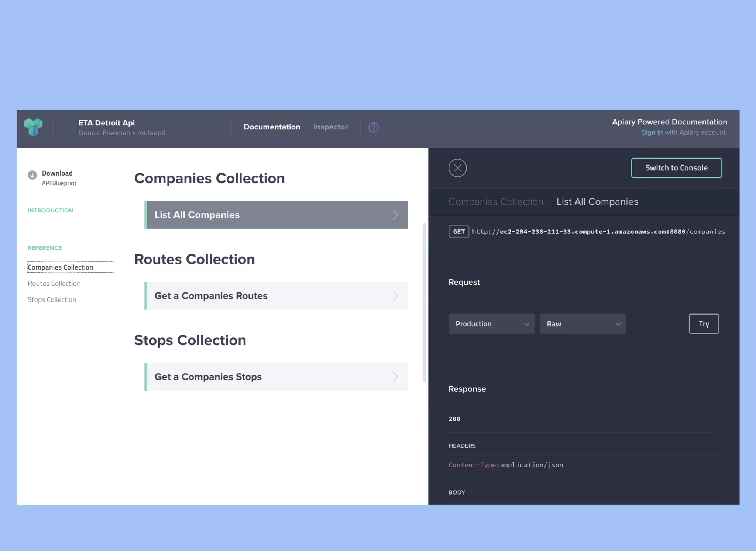Click the Download API Blueprint arrow icon
The width and height of the screenshot is (756, 551).
[32, 175]
